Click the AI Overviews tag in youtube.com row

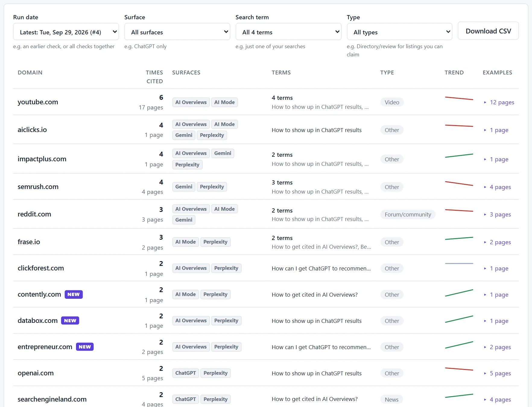191,103
